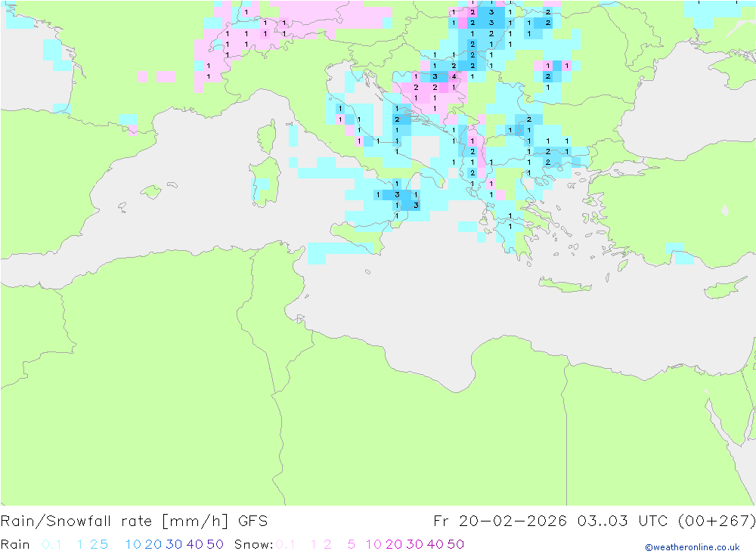This screenshot has height=554, width=756.
Task: Click the map cell labeled 4
Action: point(454,76)
